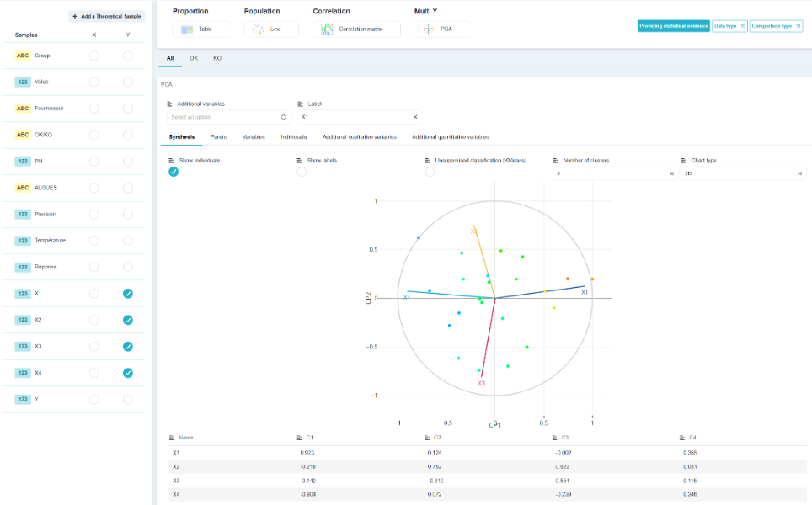Select the Line population chart icon
Image resolution: width=812 pixels, height=505 pixels.
click(x=259, y=29)
